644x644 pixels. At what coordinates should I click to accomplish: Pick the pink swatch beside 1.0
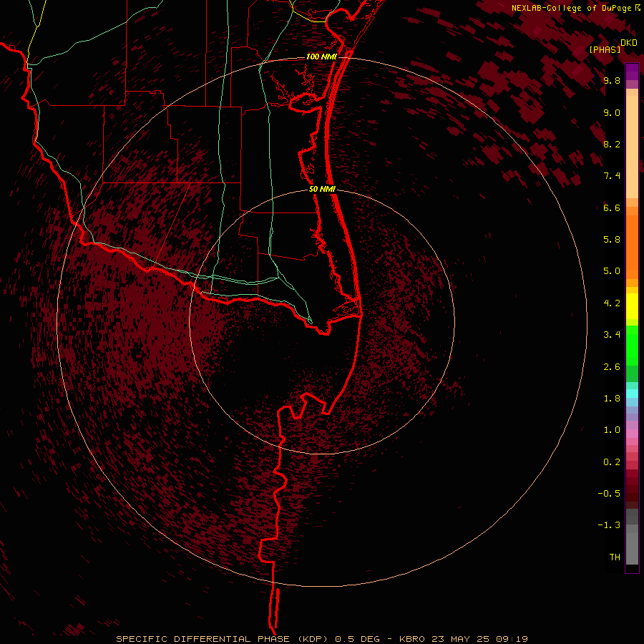click(632, 434)
